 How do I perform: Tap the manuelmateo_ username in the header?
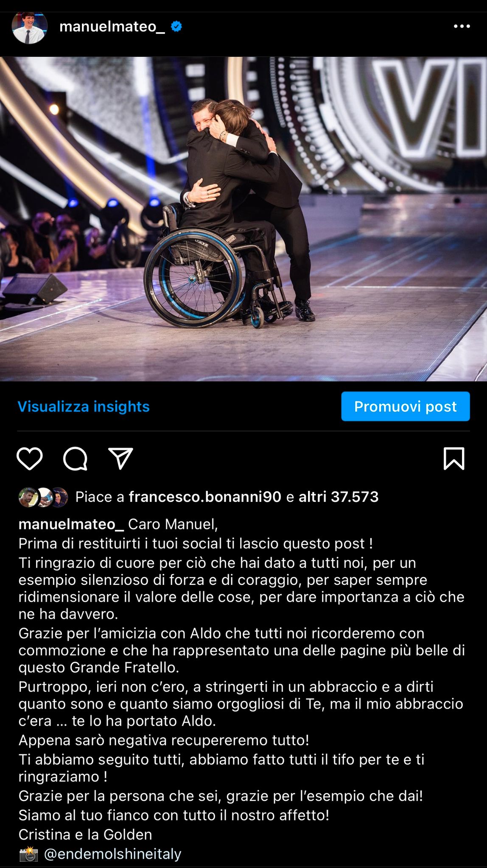point(112,27)
